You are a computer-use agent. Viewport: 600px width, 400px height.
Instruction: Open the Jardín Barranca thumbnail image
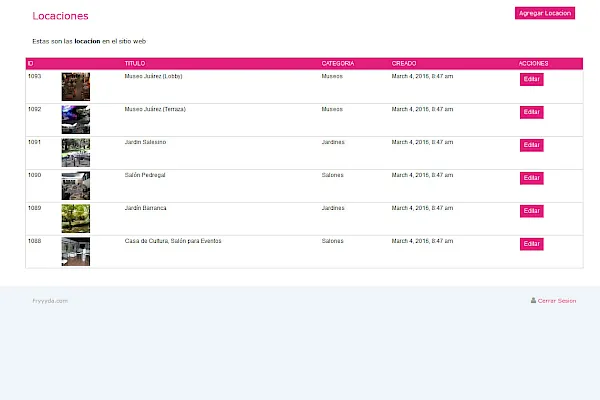(x=76, y=218)
